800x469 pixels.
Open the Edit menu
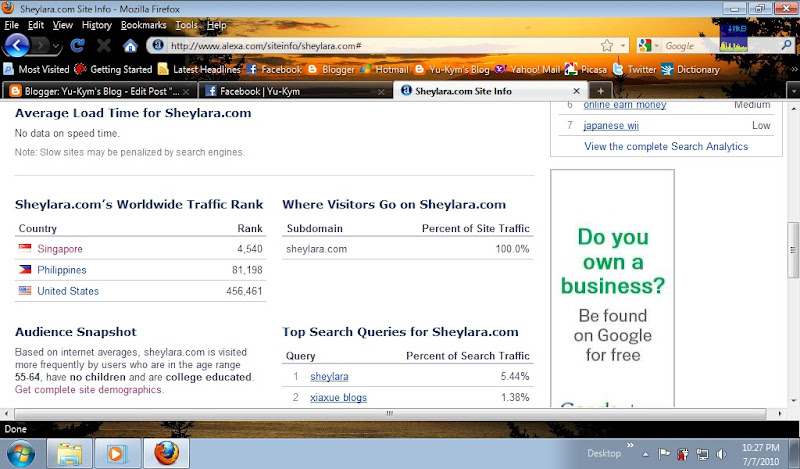pos(36,25)
